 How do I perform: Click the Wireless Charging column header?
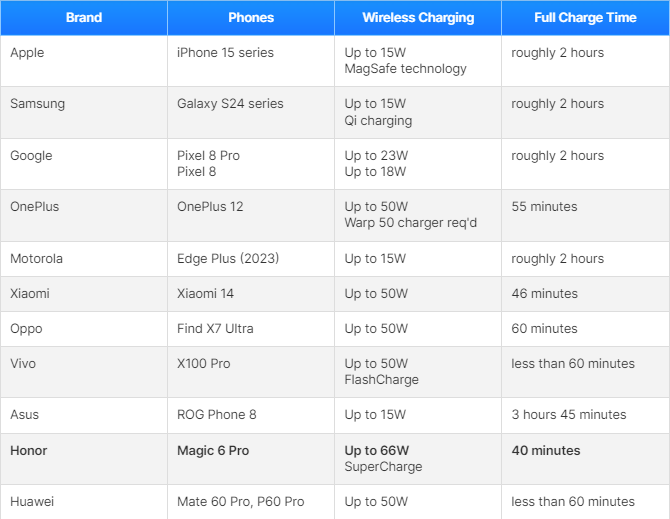[x=418, y=18]
